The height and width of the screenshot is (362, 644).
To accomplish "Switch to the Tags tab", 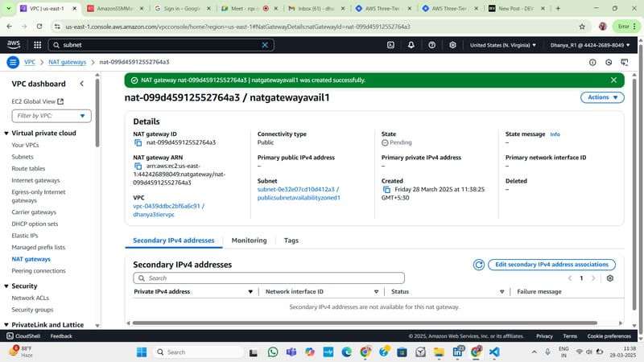I will pyautogui.click(x=291, y=241).
